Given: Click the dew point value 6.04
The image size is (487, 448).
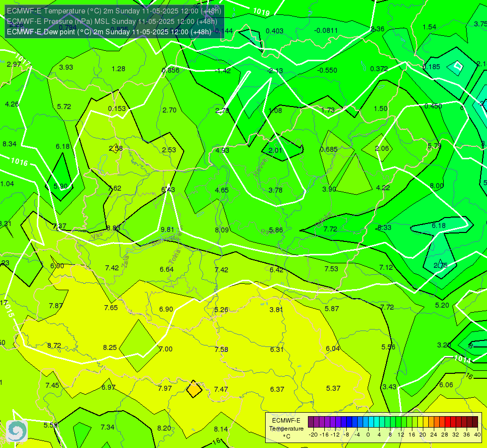Looking at the screenshot, I should click(x=333, y=348).
